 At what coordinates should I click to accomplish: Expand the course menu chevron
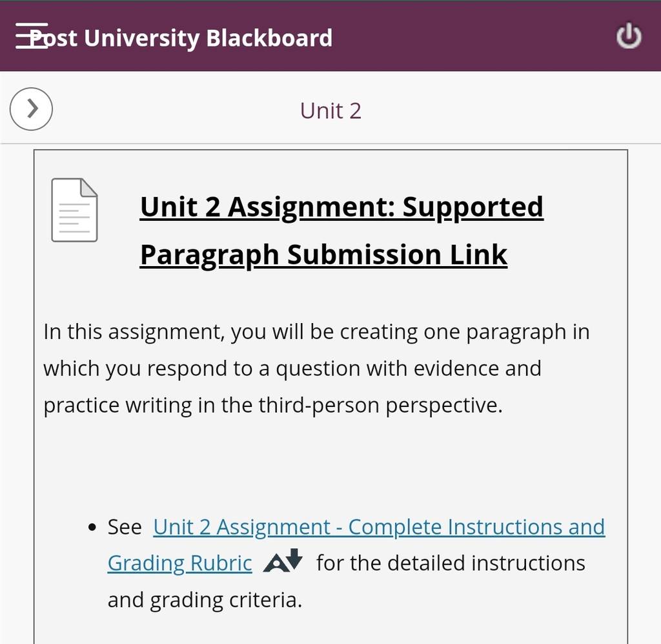[x=31, y=109]
